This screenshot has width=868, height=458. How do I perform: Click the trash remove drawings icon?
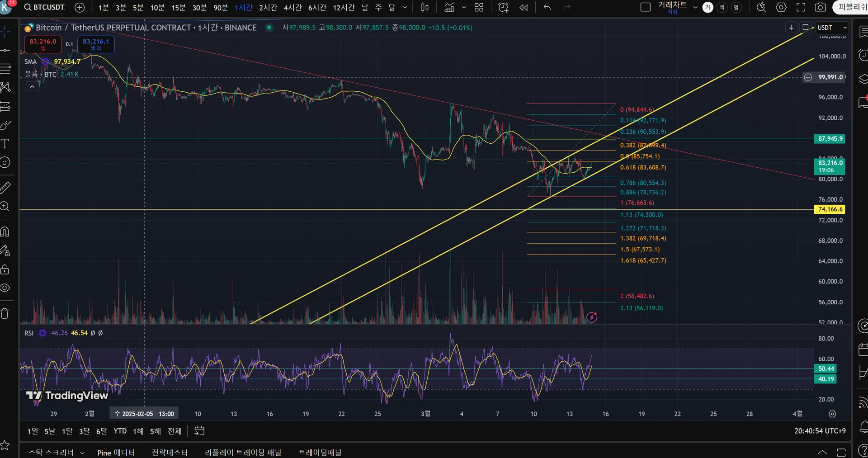5,313
